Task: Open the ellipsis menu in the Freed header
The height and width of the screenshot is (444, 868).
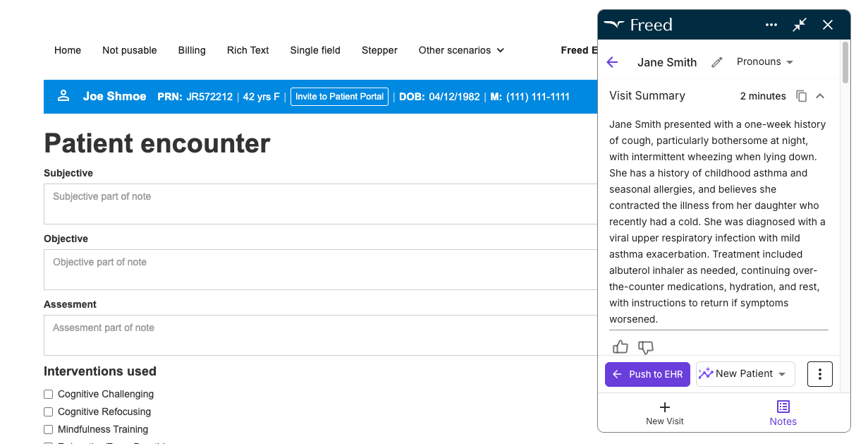Action: click(x=771, y=24)
